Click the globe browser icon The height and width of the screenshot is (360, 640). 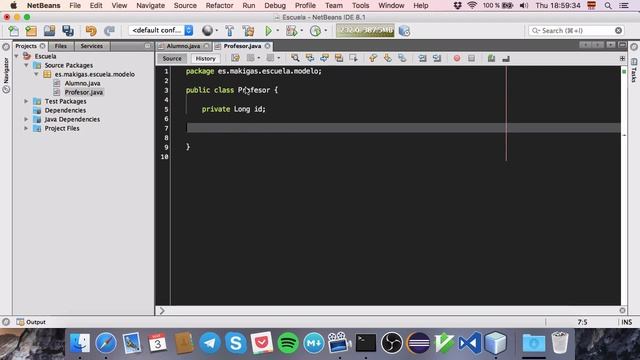(207, 31)
